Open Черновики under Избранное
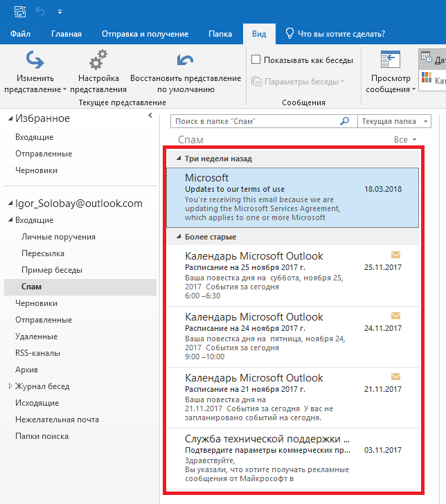The image size is (446, 504). 36,170
